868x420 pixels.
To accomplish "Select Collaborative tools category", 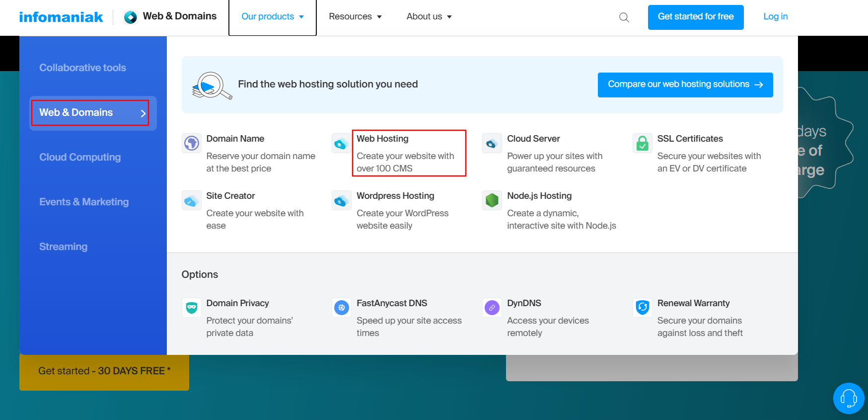I will pyautogui.click(x=82, y=68).
